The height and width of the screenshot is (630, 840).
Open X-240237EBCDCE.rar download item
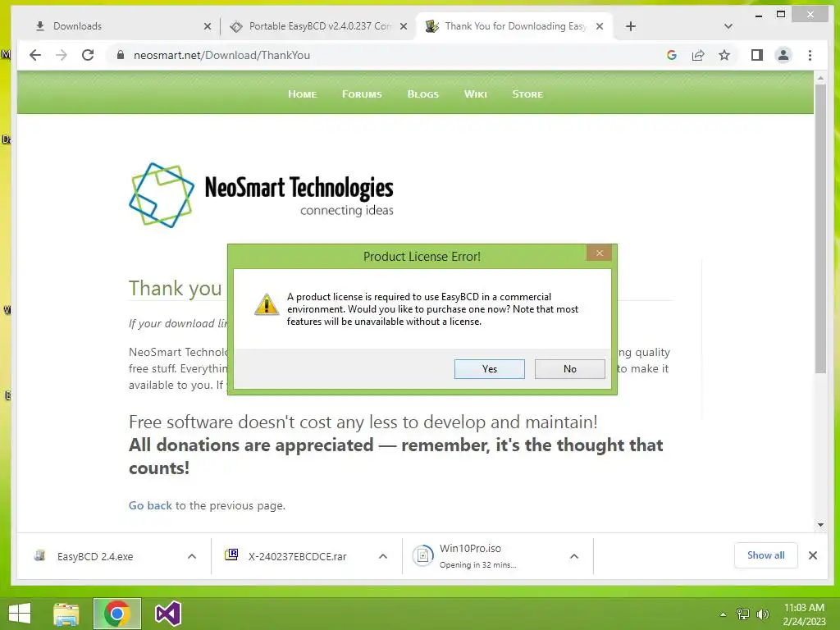tap(297, 557)
